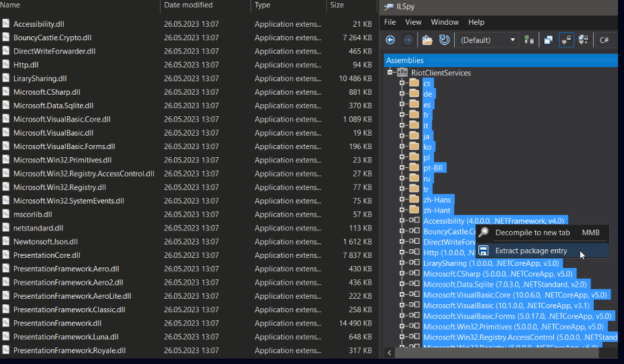Click the file icon of mscorlib.dll
624x364 pixels.
coord(5,214)
